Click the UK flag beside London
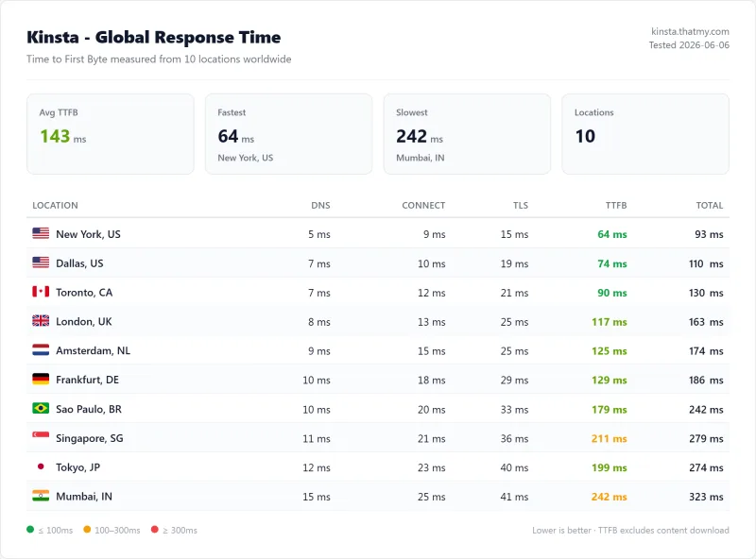Image resolution: width=756 pixels, height=559 pixels. [41, 320]
